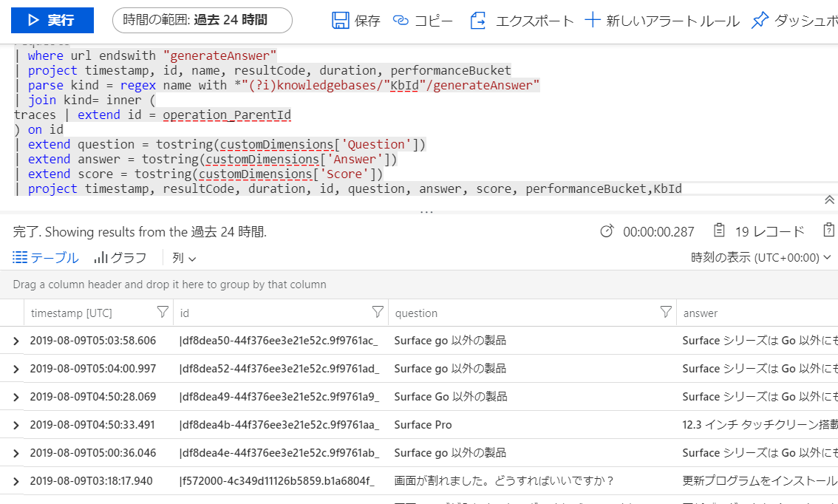Filter the id column
Screen dimensions: 838x504
tap(378, 312)
